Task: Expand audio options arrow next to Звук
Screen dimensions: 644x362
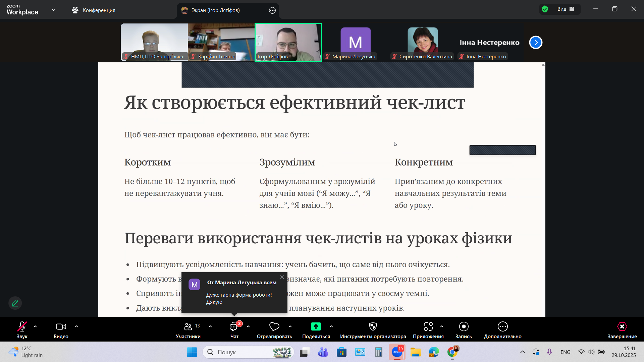Action: coord(35,326)
